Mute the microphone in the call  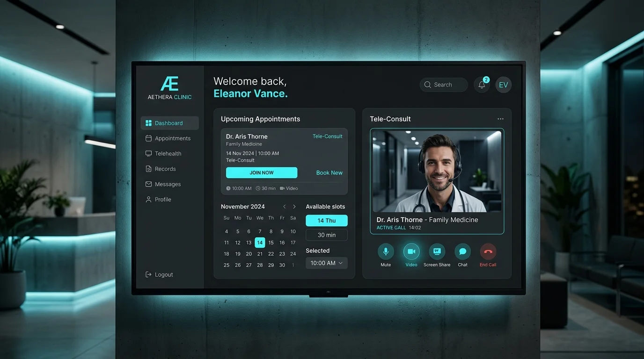386,251
